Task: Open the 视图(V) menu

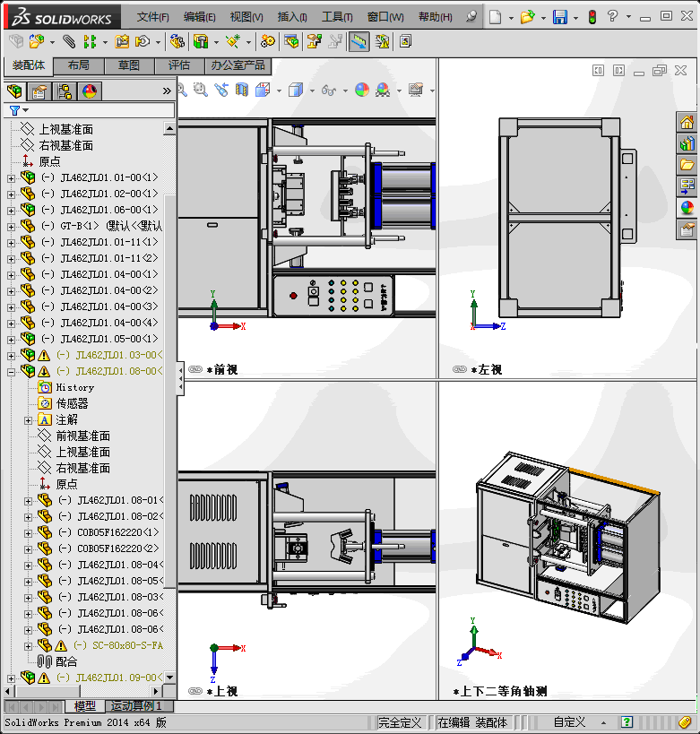Action: click(246, 17)
